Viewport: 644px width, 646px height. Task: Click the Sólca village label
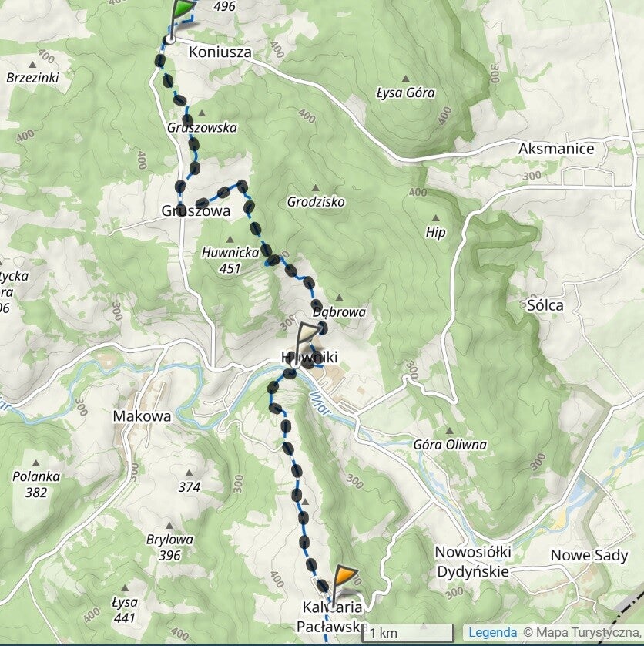pos(545,305)
